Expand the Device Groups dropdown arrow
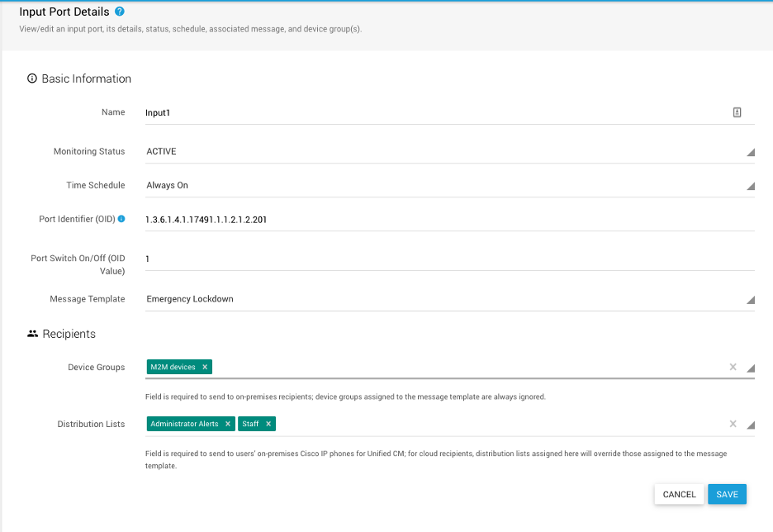This screenshot has height=532, width=773. pyautogui.click(x=750, y=368)
